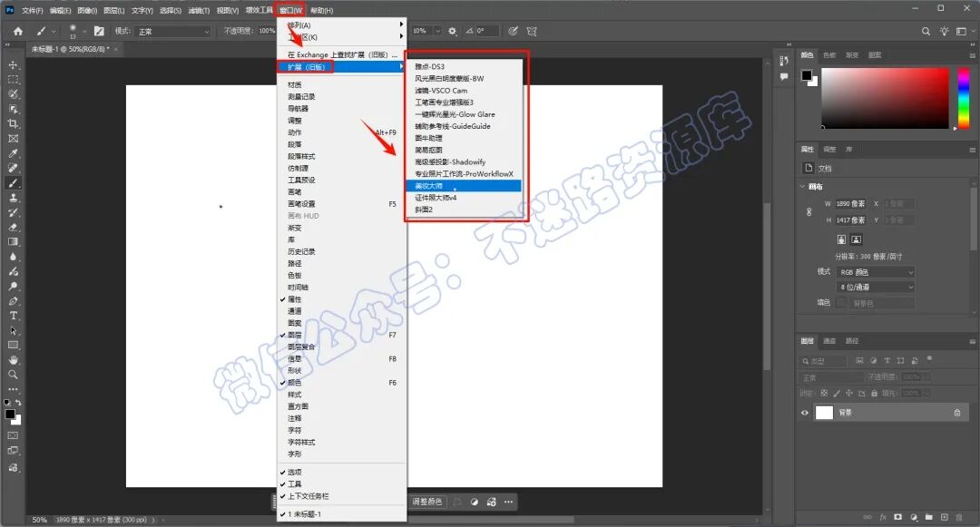This screenshot has height=527, width=980.
Task: Toggle the checked 工具 menu item
Action: click(x=342, y=484)
